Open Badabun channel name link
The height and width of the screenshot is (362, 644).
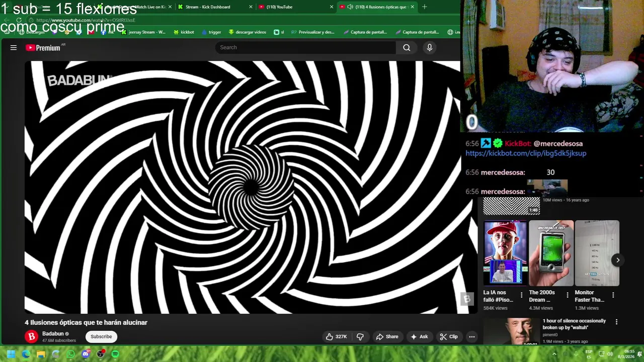tap(53, 333)
